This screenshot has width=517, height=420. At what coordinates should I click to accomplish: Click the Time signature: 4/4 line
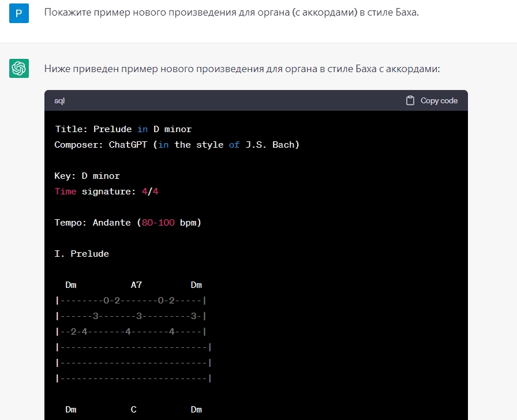tap(106, 192)
